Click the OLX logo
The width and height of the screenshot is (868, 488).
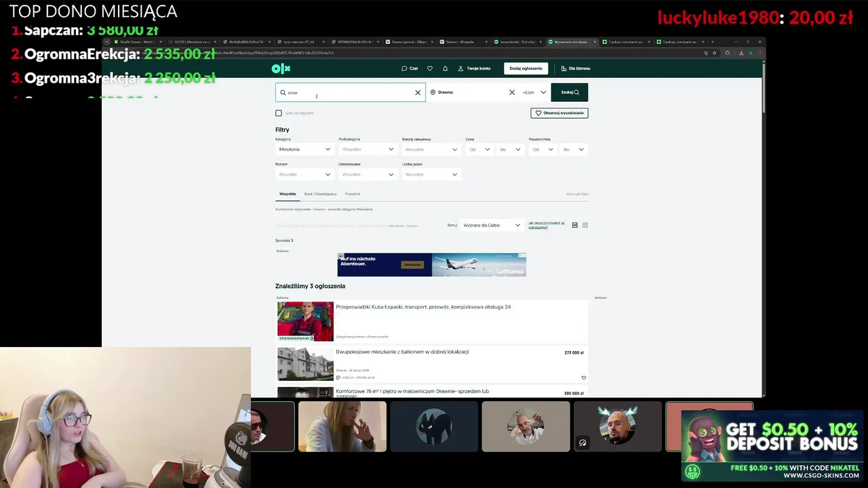281,68
